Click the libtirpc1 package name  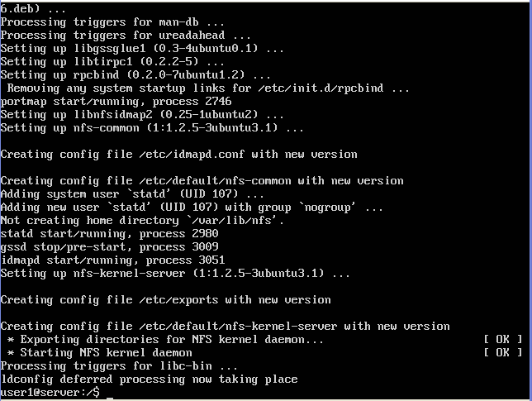point(103,61)
